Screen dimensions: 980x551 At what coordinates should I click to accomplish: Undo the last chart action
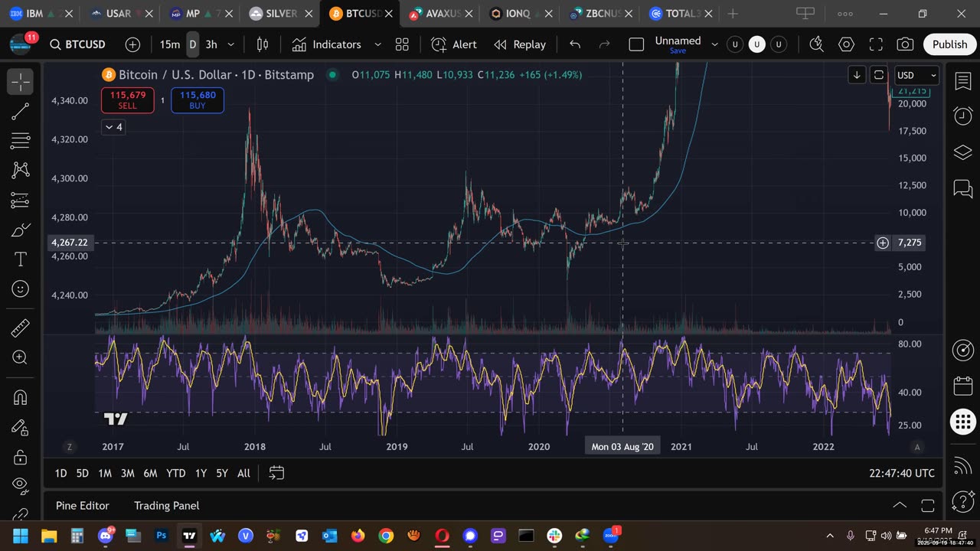coord(575,44)
